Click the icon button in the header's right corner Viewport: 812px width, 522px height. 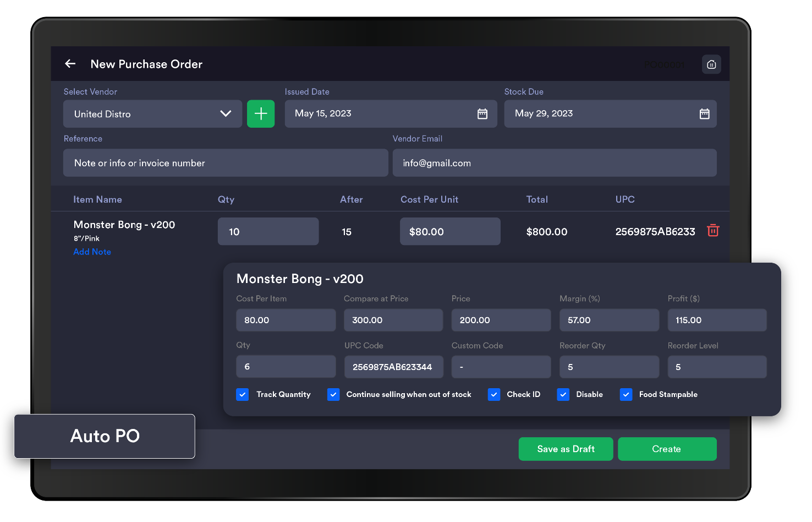[x=711, y=64]
